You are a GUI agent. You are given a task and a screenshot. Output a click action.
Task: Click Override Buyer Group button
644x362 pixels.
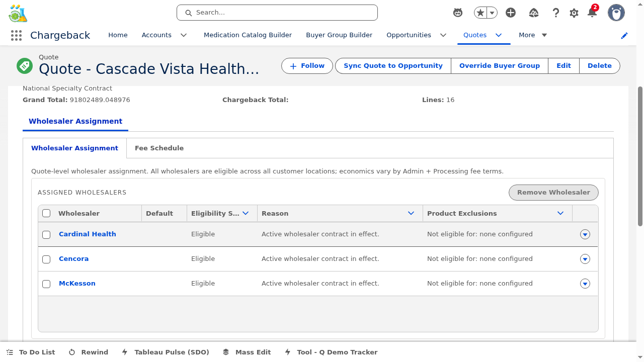pos(500,66)
